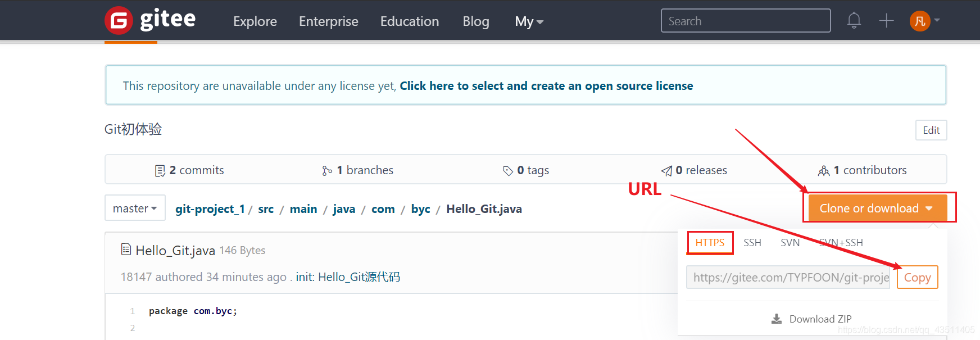Click the branches icon
Viewport: 980px width, 340px height.
327,171
